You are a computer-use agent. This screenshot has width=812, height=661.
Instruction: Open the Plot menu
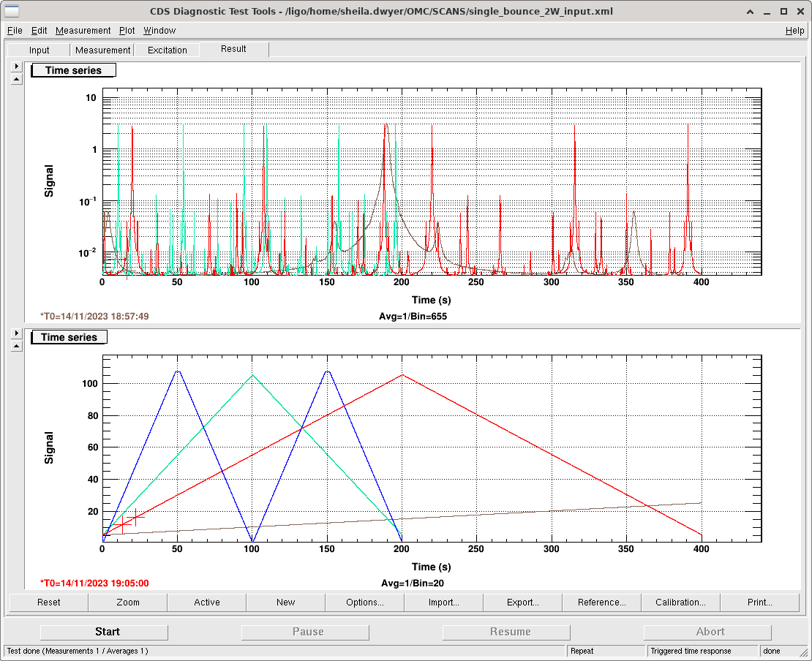point(127,31)
